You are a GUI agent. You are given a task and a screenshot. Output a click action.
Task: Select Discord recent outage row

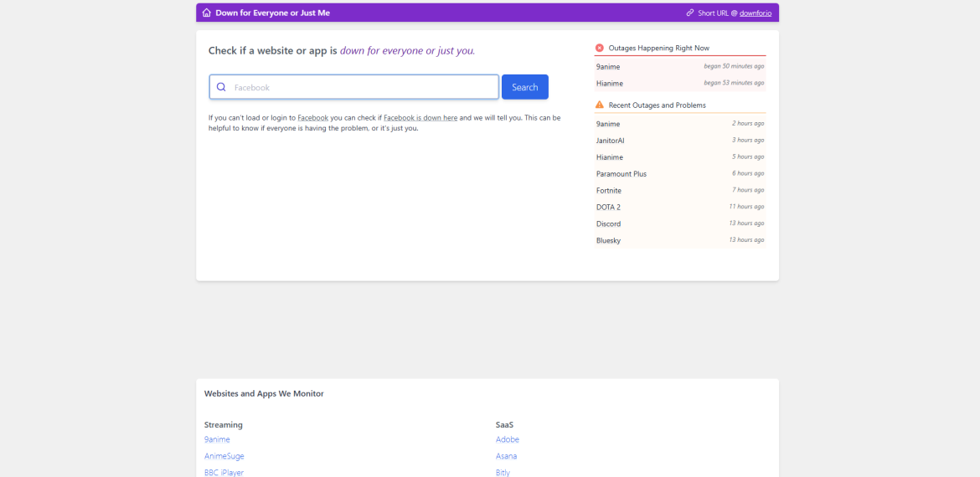pos(680,223)
